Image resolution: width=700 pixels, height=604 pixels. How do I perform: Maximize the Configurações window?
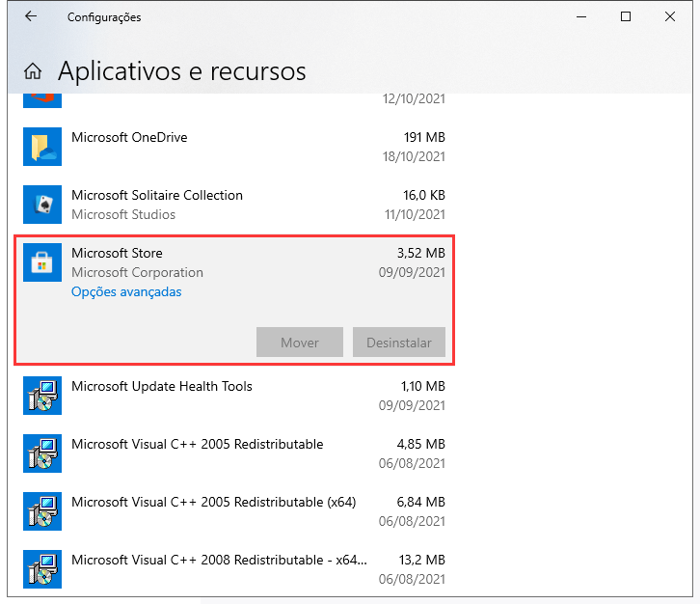point(626,17)
